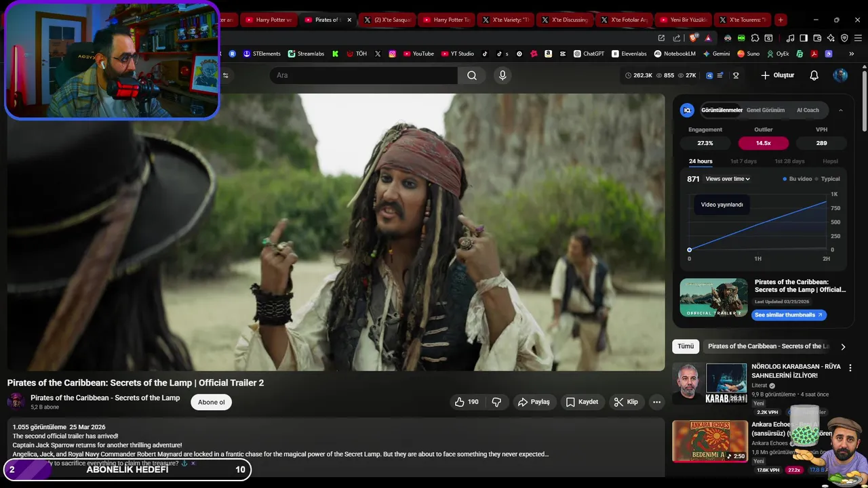Screen dimensions: 868x488
Task: Open the account avatar menu
Action: coord(840,75)
